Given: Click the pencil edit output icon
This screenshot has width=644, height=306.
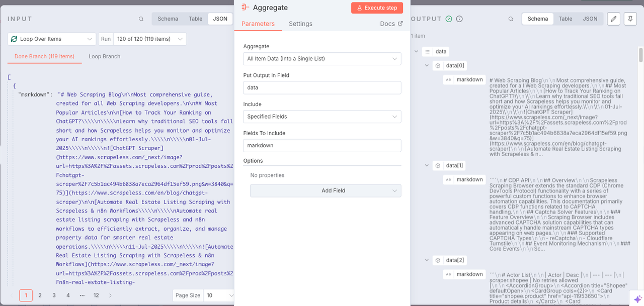Looking at the screenshot, I should point(613,19).
